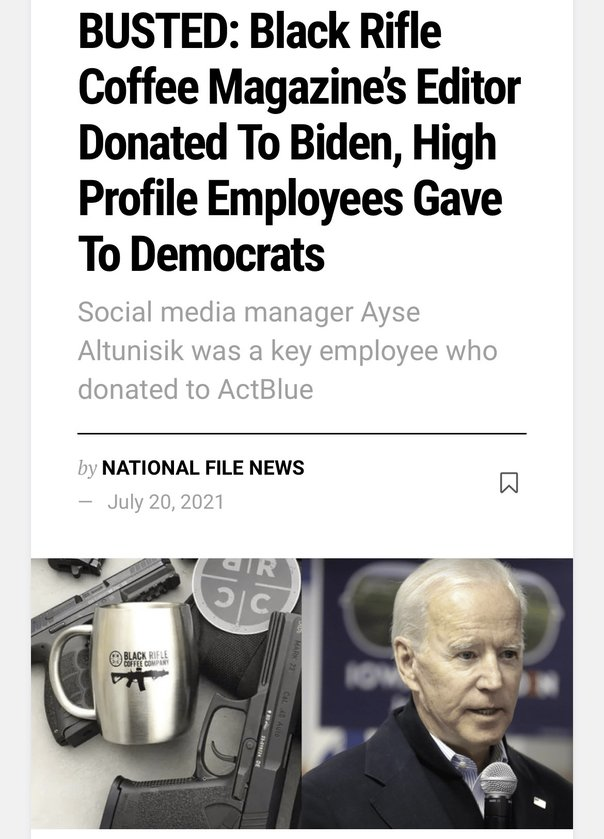The image size is (604, 839).
Task: Click the word 'by' before the author name
Action: pyautogui.click(x=87, y=468)
